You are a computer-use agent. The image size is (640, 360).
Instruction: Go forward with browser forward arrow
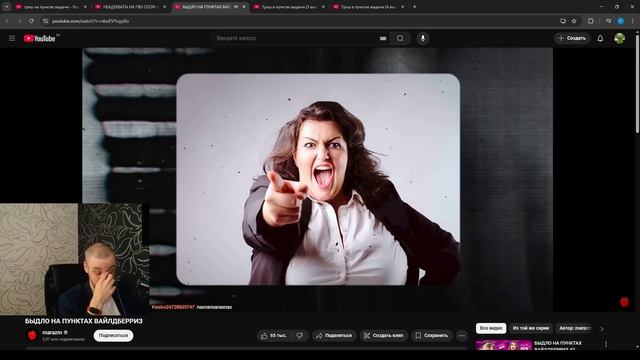[x=19, y=21]
